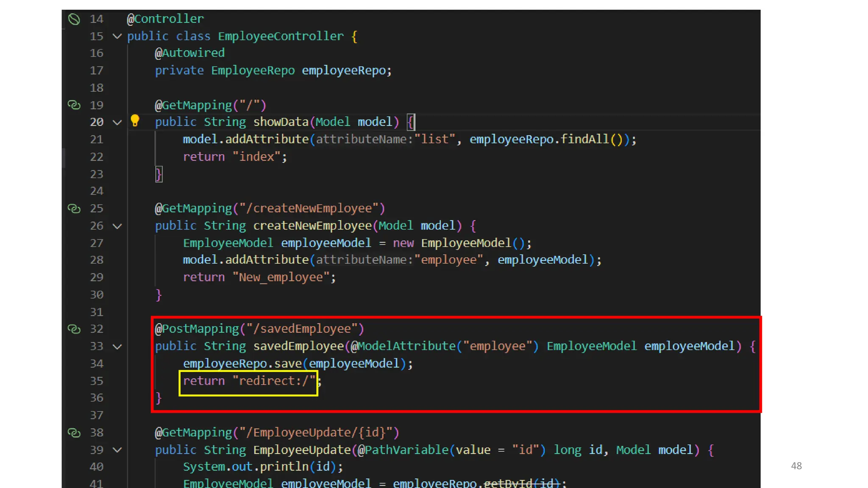The image size is (868, 488).
Task: Click the mapping gutter icon on line 38
Action: pyautogui.click(x=74, y=433)
